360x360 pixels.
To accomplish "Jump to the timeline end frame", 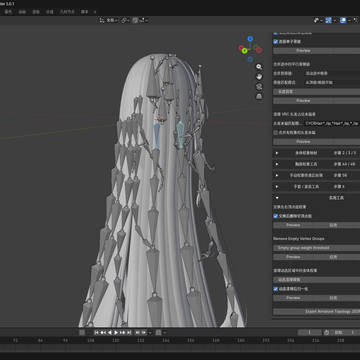I will [x=129, y=332].
